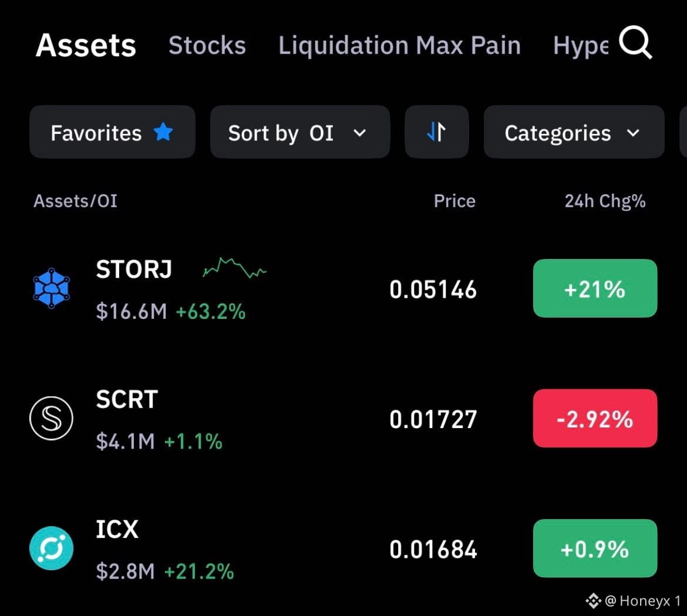Click the SCRT circular S logo
This screenshot has height=616, width=687.
click(51, 418)
